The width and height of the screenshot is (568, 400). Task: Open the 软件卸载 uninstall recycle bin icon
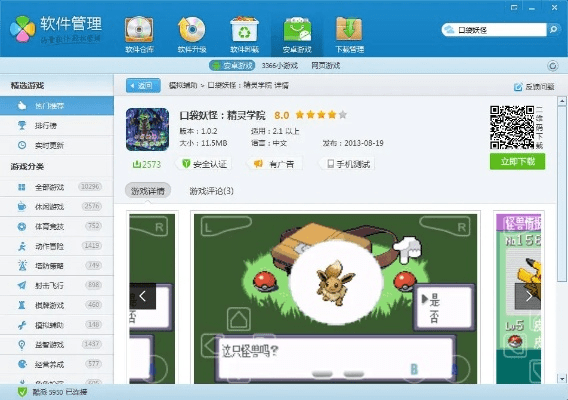[245, 34]
